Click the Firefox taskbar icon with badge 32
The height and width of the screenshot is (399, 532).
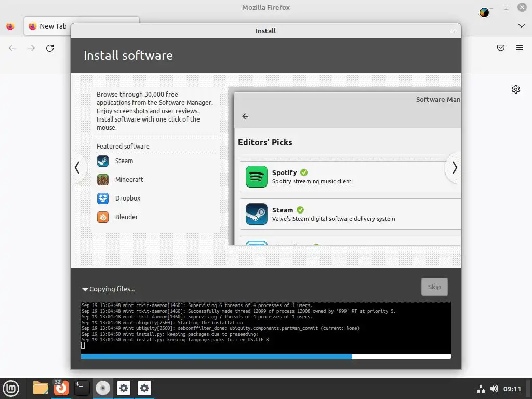(x=61, y=388)
